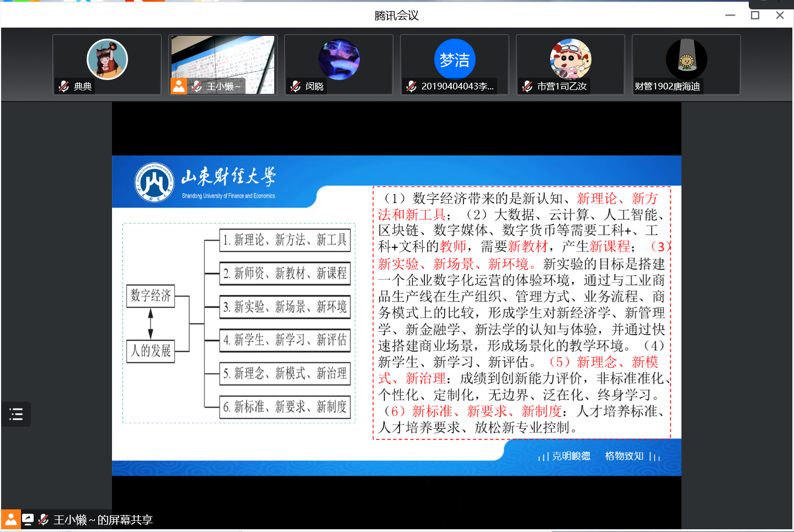Viewport: 794px width, 532px height.
Task: Click the Shandong University round logo
Action: click(154, 182)
